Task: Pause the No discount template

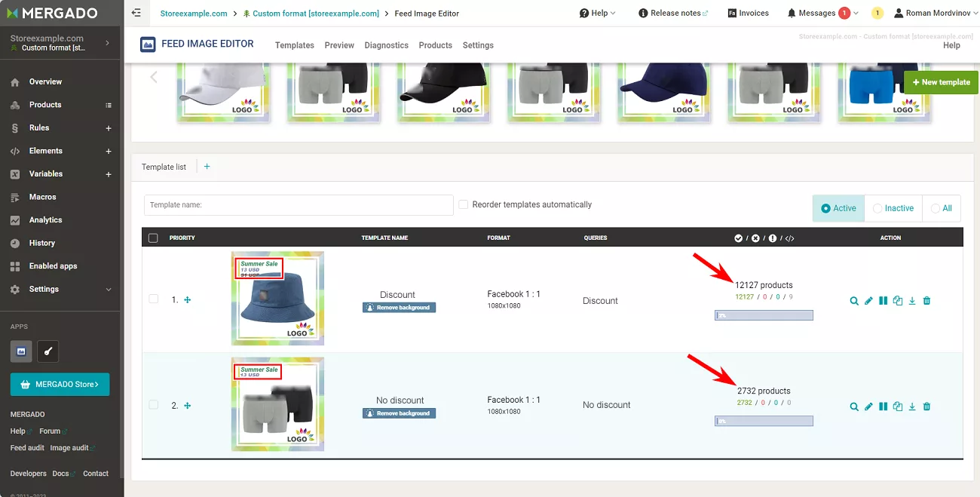Action: click(x=883, y=406)
